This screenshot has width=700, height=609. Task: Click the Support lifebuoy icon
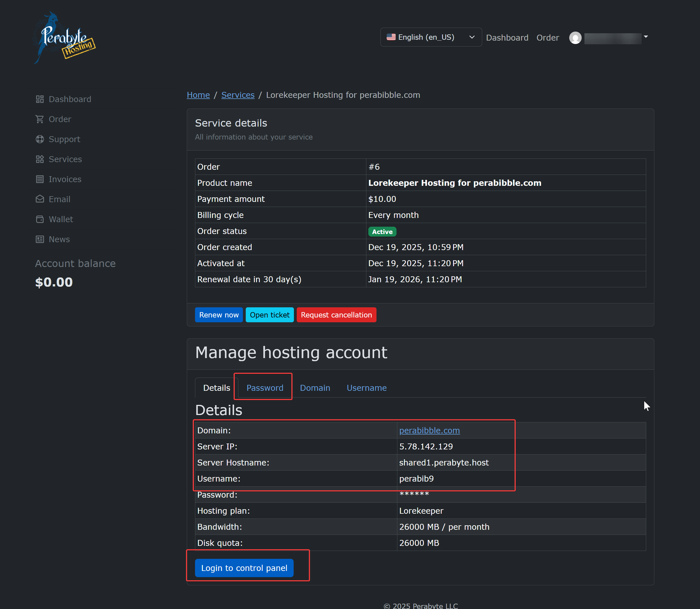click(x=40, y=139)
